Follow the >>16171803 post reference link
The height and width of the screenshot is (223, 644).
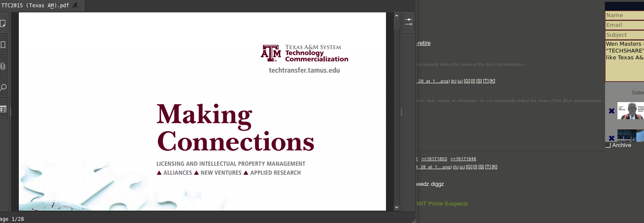pyautogui.click(x=434, y=159)
